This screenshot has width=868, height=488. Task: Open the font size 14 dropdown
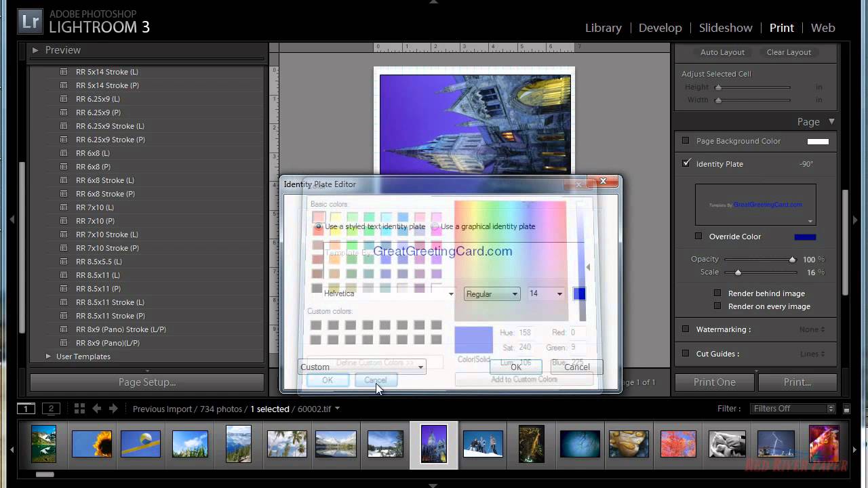546,293
